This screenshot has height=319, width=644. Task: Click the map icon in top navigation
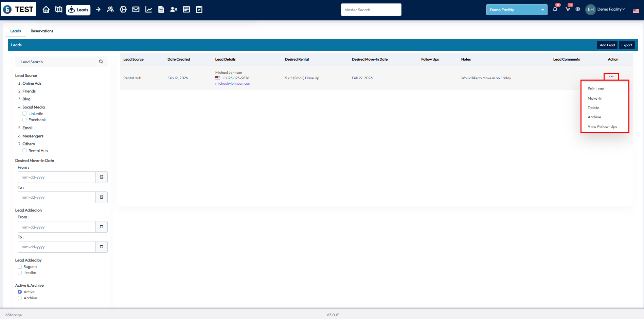tap(59, 10)
